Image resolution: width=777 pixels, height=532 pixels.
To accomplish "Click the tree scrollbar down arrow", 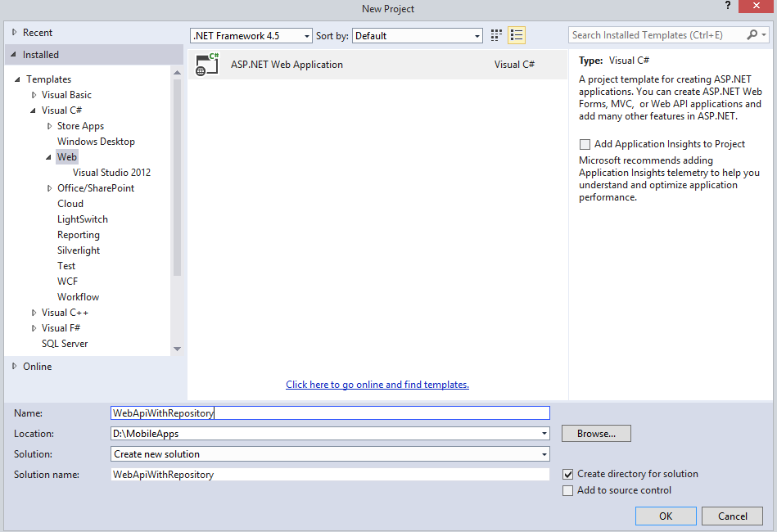I will 177,349.
